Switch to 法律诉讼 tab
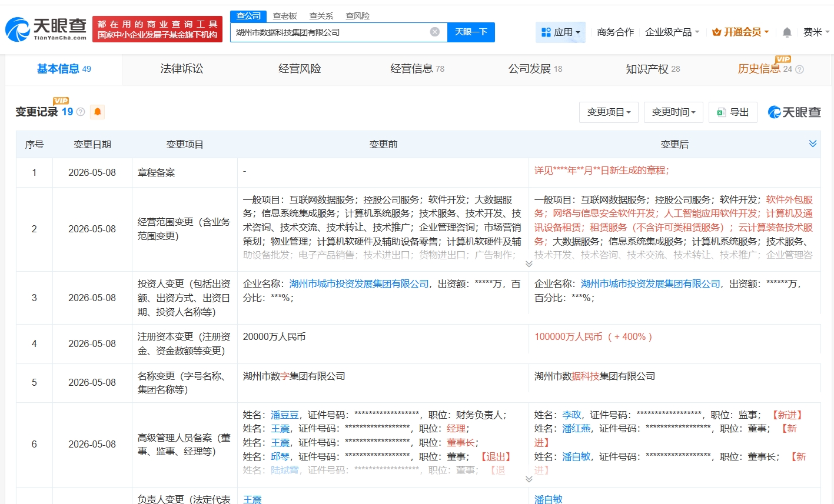834x504 pixels. pos(181,69)
